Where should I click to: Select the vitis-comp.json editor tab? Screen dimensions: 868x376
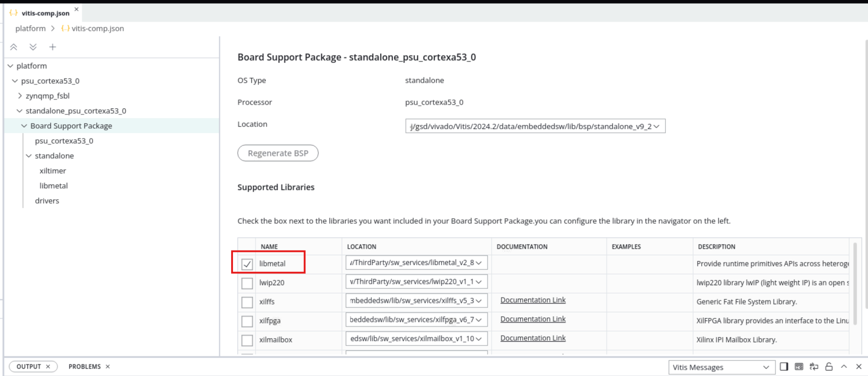click(x=45, y=13)
